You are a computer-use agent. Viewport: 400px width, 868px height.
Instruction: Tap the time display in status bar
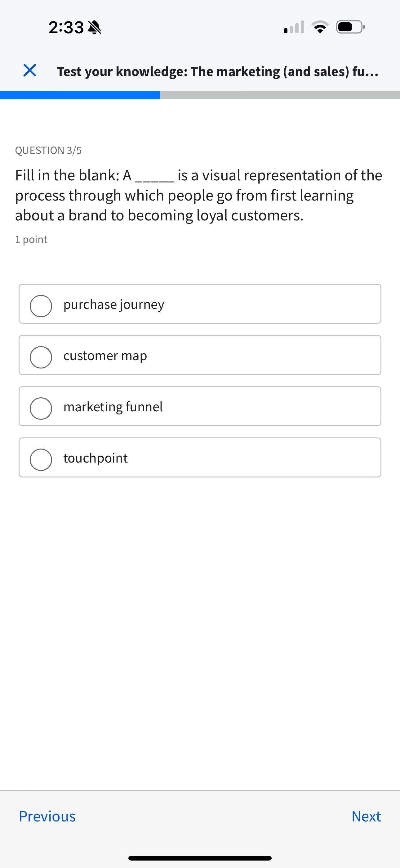[66, 27]
